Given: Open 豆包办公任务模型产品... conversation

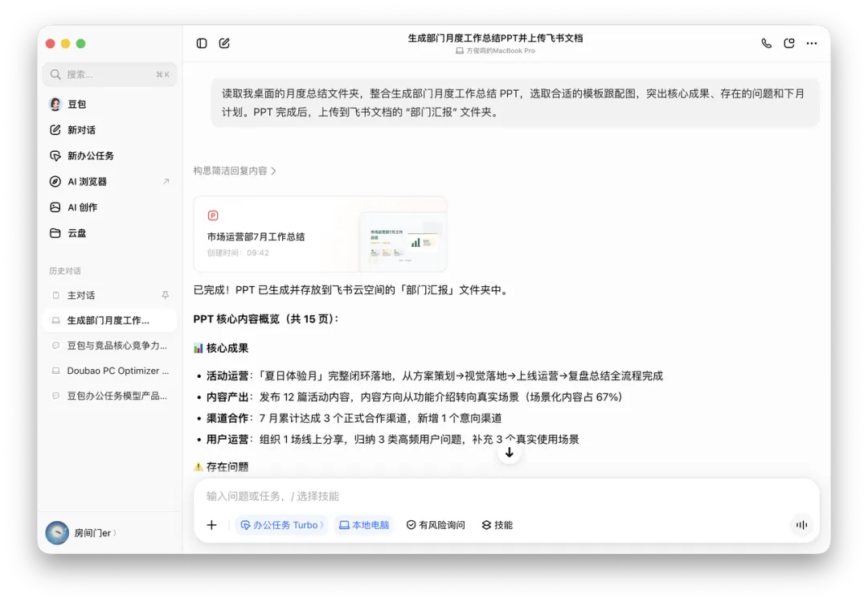Looking at the screenshot, I should pyautogui.click(x=109, y=396).
